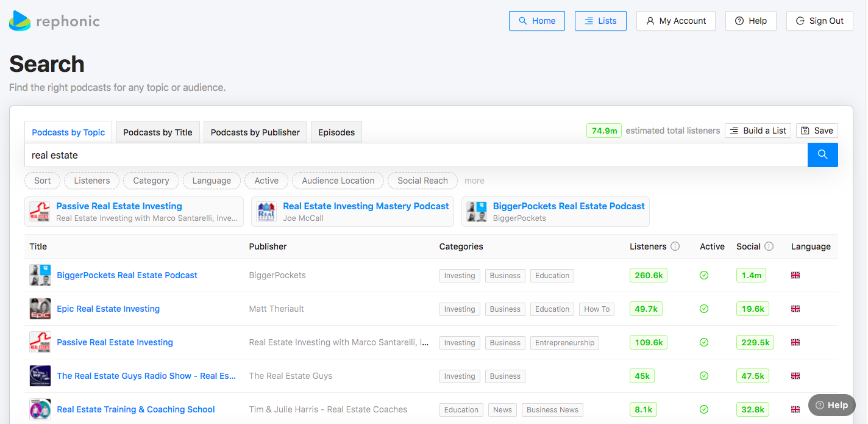Open the My Account page
Image resolution: width=868 pixels, height=424 pixels.
click(675, 21)
